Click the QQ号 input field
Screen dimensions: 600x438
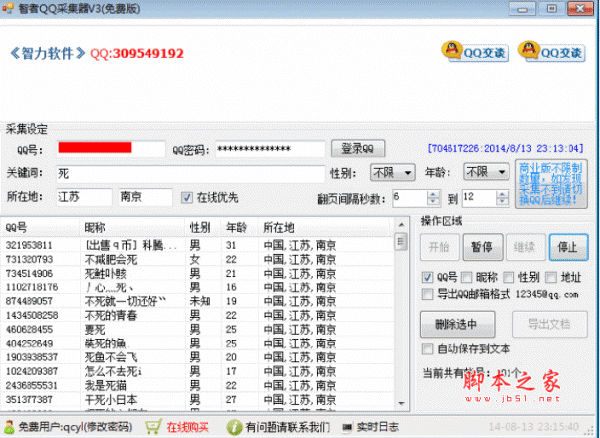(x=111, y=149)
